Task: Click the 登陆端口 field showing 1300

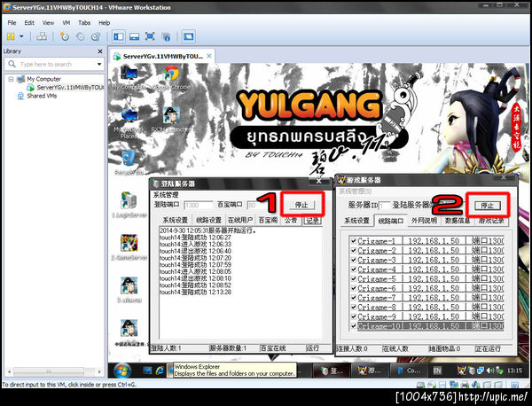Action: pos(199,205)
